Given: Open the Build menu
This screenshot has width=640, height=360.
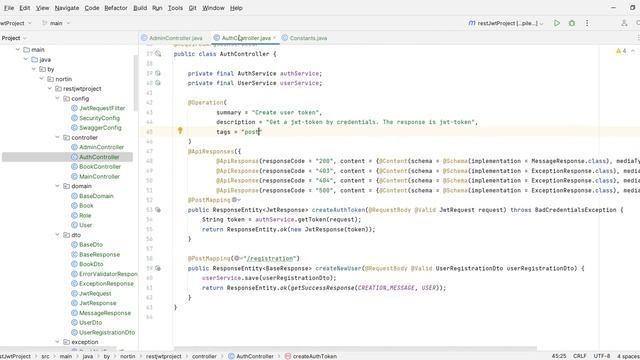Looking at the screenshot, I should [140, 8].
